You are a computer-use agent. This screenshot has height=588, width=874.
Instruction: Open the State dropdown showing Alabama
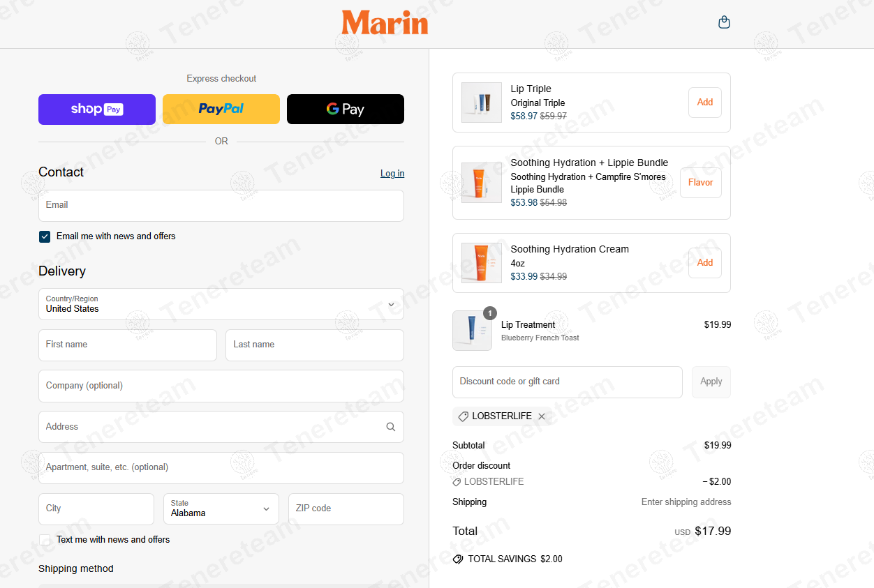(x=221, y=509)
